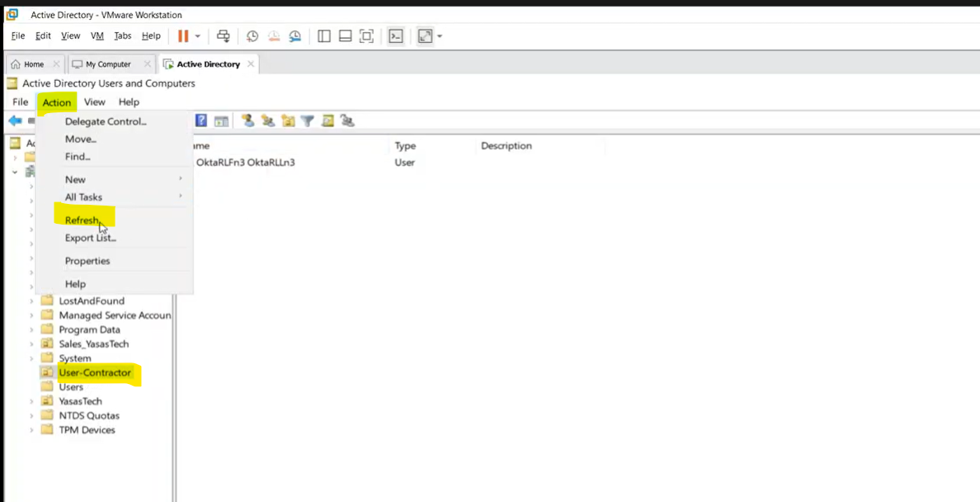Image resolution: width=980 pixels, height=502 pixels.
Task: Select the User-Contractor organizational unit
Action: click(x=95, y=373)
